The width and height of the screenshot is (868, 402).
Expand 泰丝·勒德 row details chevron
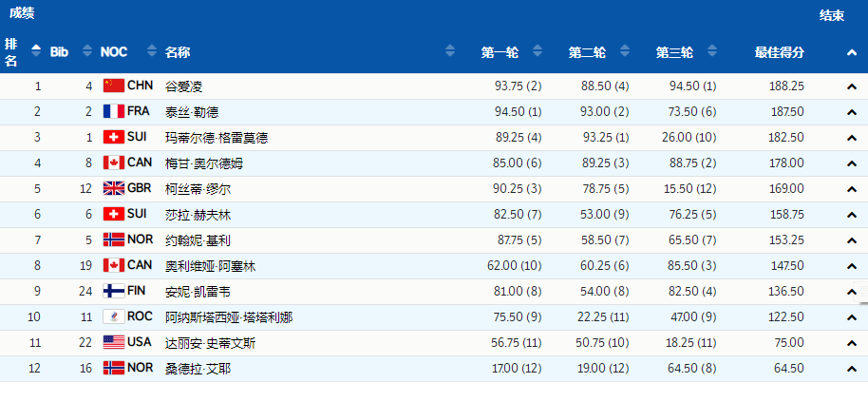(852, 112)
